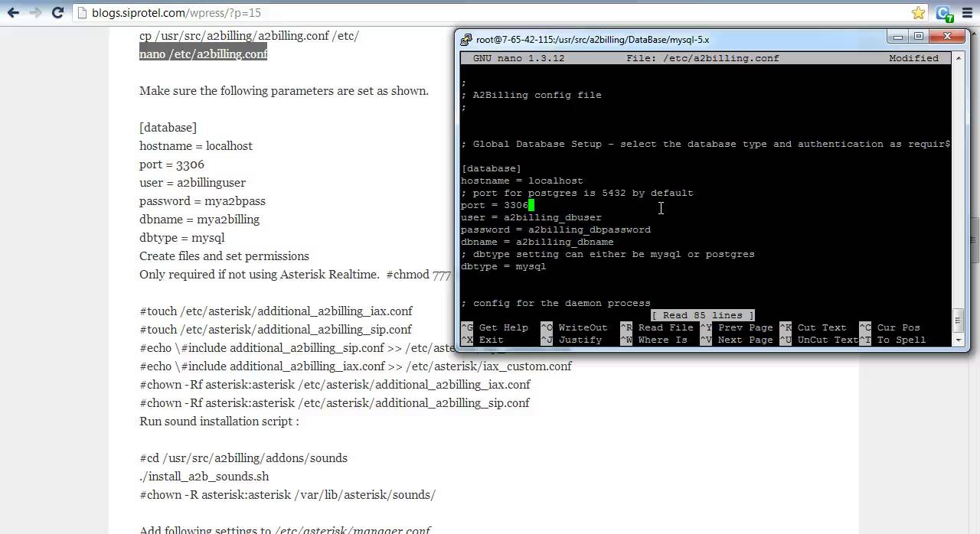Open the blue extension icon with badge 7
The height and width of the screenshot is (534, 980).
pyautogui.click(x=945, y=14)
